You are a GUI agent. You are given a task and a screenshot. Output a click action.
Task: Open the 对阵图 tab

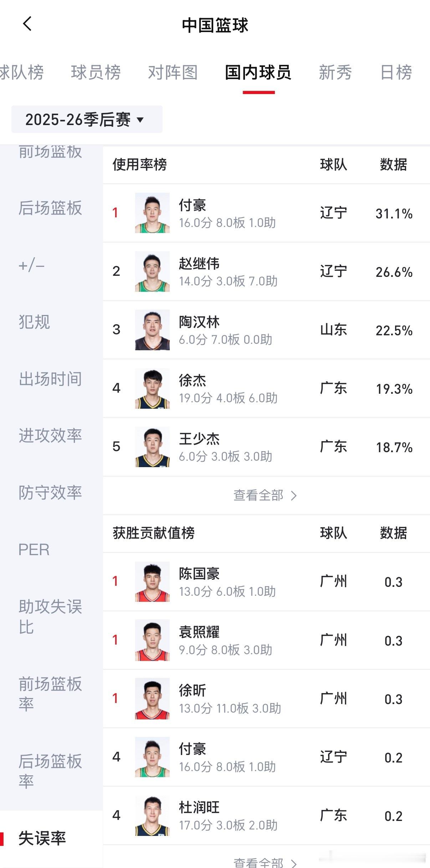click(x=173, y=73)
